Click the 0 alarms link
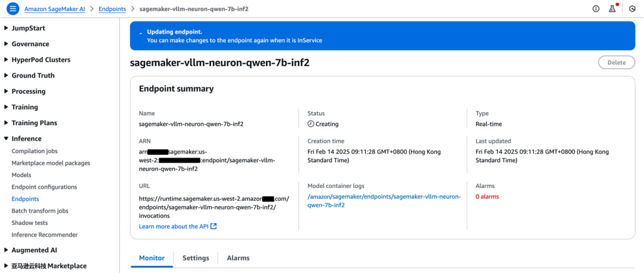 click(487, 197)
